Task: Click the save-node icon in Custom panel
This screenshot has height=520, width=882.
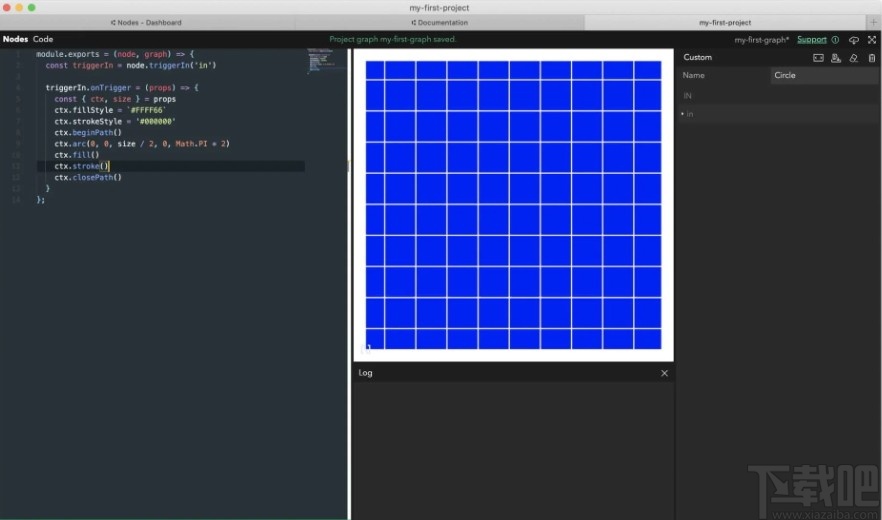Action: coord(836,58)
